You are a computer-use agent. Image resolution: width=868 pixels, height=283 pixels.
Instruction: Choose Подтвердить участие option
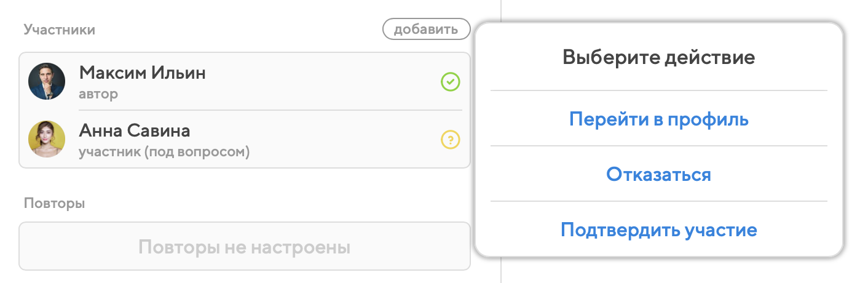658,231
